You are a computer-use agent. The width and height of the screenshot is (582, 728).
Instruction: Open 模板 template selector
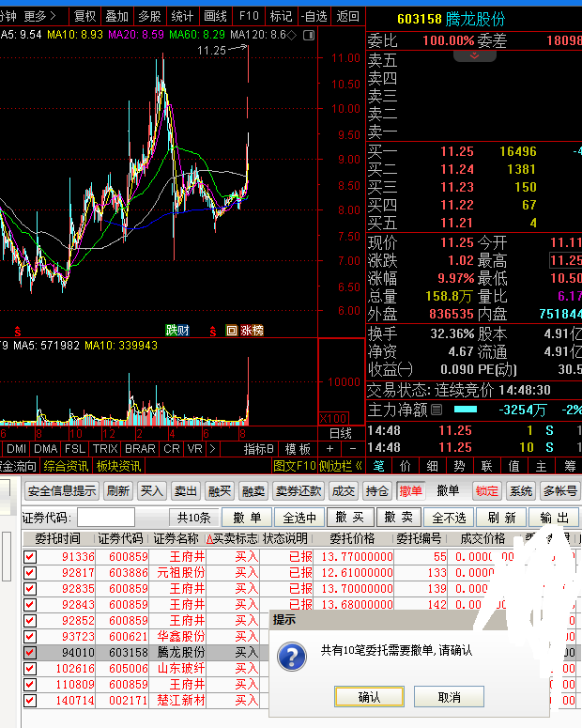(x=298, y=449)
